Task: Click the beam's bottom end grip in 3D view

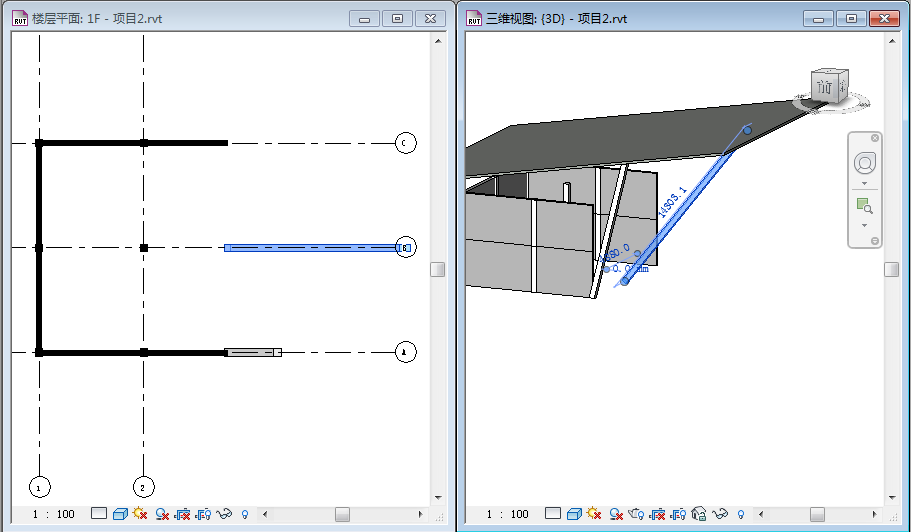Action: 625,282
